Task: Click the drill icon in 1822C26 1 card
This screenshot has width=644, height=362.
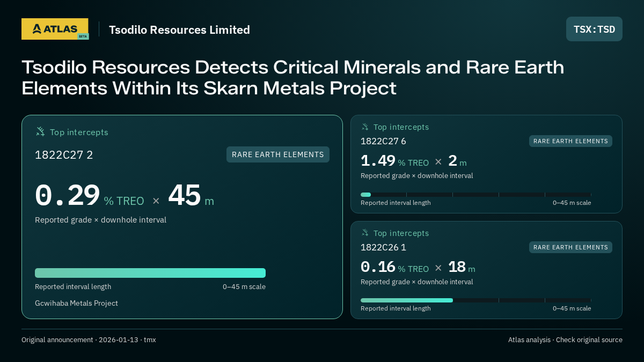Action: [x=365, y=233]
